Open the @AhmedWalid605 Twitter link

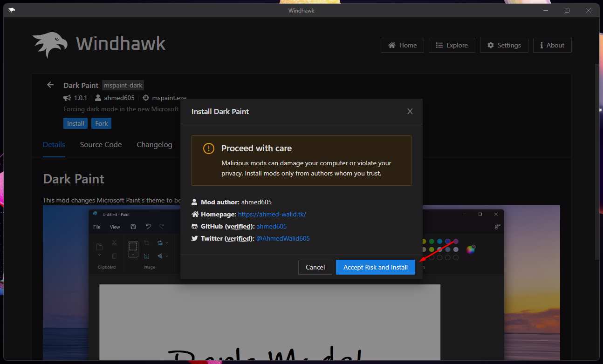tap(283, 238)
